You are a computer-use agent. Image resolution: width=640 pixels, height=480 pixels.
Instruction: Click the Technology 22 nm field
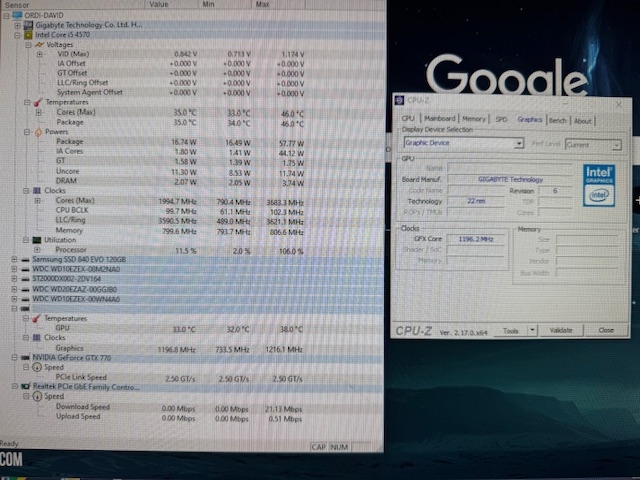coord(476,201)
